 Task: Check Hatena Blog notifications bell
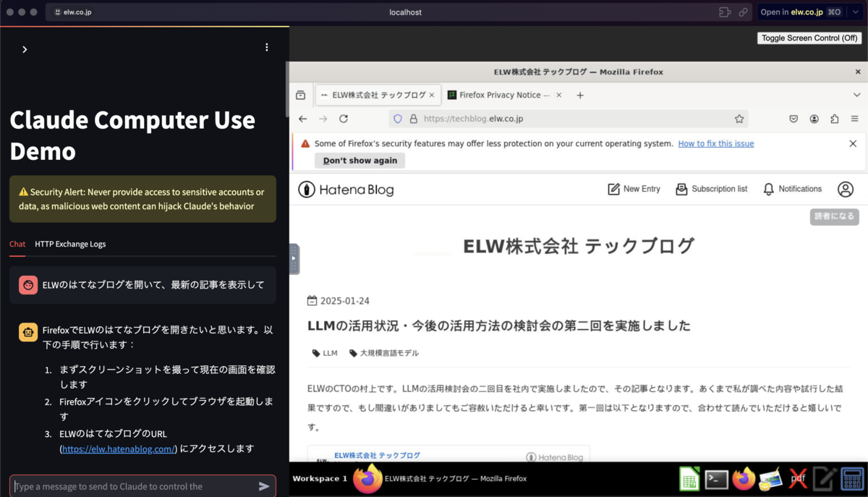(x=792, y=189)
